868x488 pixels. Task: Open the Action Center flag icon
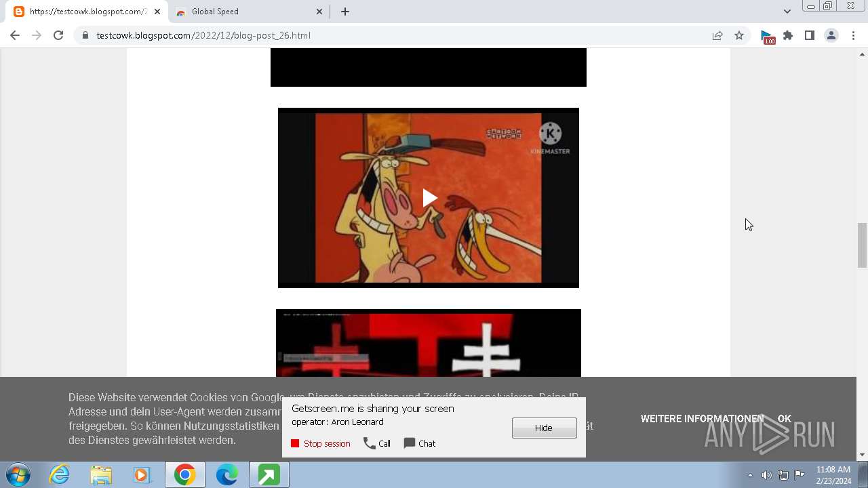800,475
